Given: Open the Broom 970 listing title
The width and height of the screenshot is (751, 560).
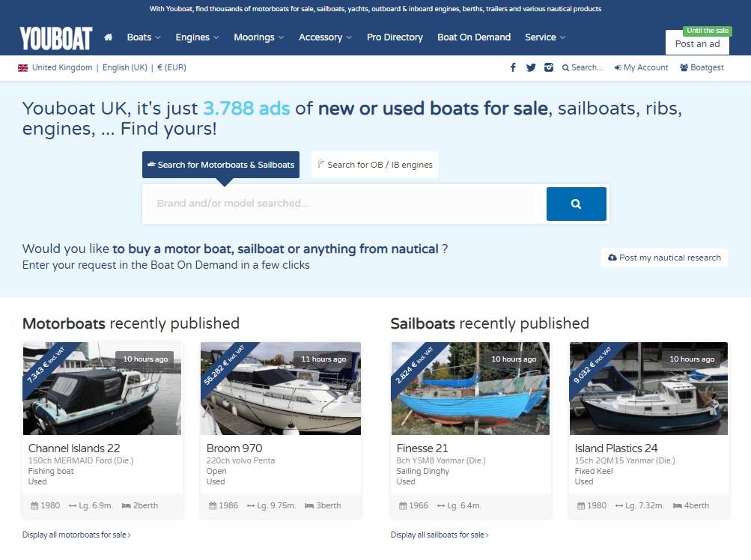Looking at the screenshot, I should [x=234, y=448].
